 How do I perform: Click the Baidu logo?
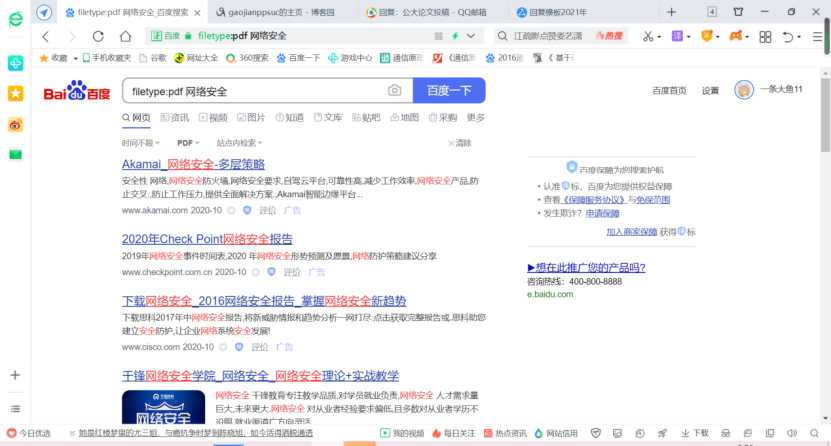(x=77, y=91)
